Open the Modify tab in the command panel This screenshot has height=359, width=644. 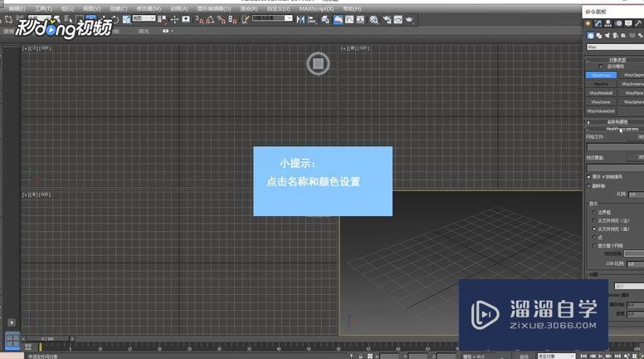pos(598,24)
